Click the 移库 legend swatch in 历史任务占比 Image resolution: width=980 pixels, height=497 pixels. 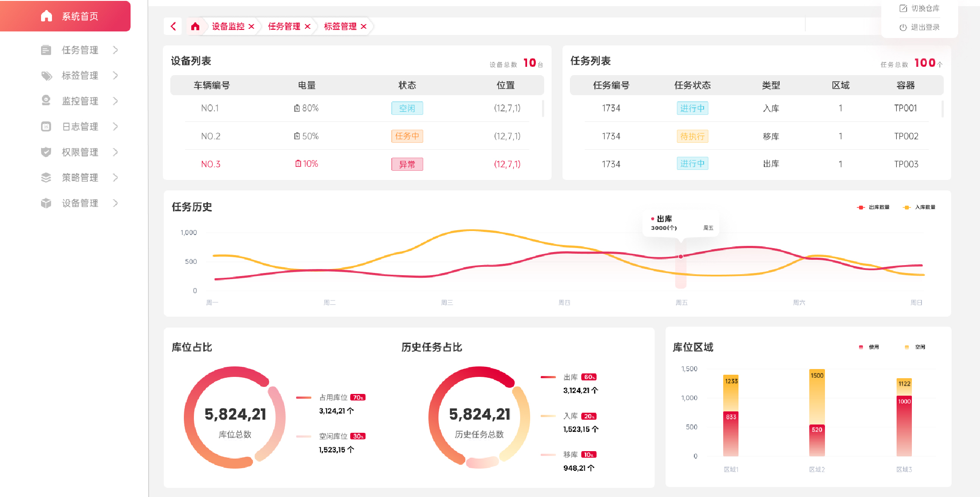(x=548, y=455)
